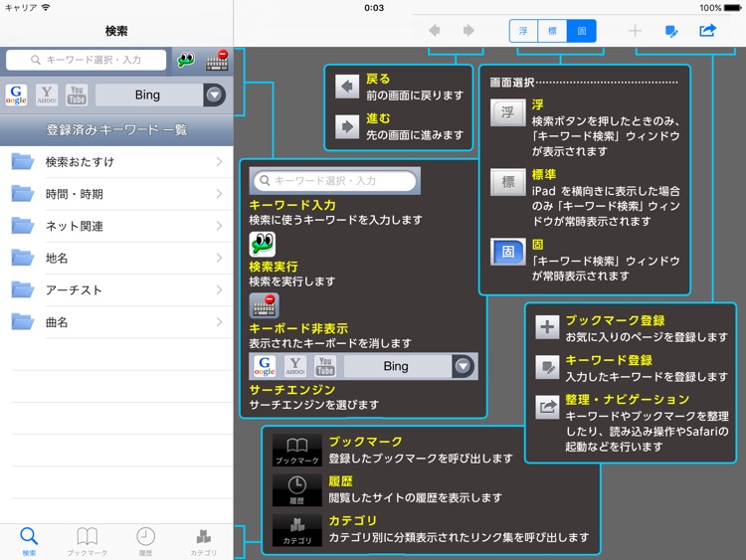This screenshot has height=560, width=746.
Task: Click the 画面選択 heading text
Action: point(512,83)
